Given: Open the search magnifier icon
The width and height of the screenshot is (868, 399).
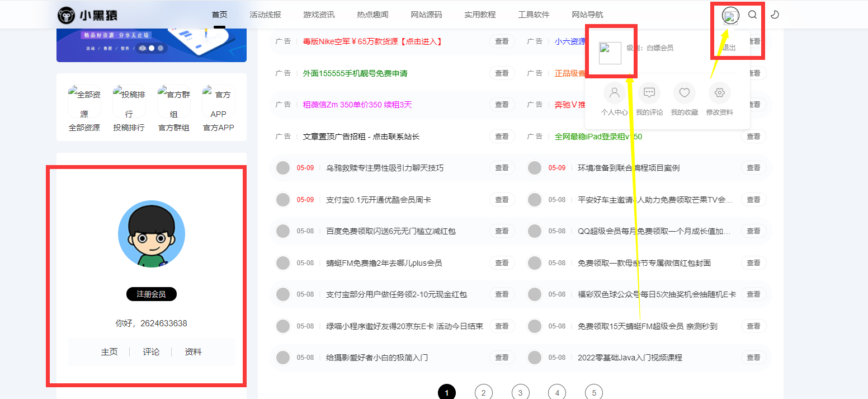Looking at the screenshot, I should coord(753,15).
